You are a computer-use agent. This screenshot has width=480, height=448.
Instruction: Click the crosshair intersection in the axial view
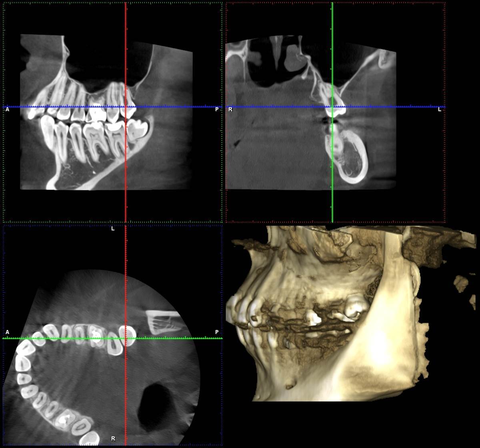click(126, 338)
